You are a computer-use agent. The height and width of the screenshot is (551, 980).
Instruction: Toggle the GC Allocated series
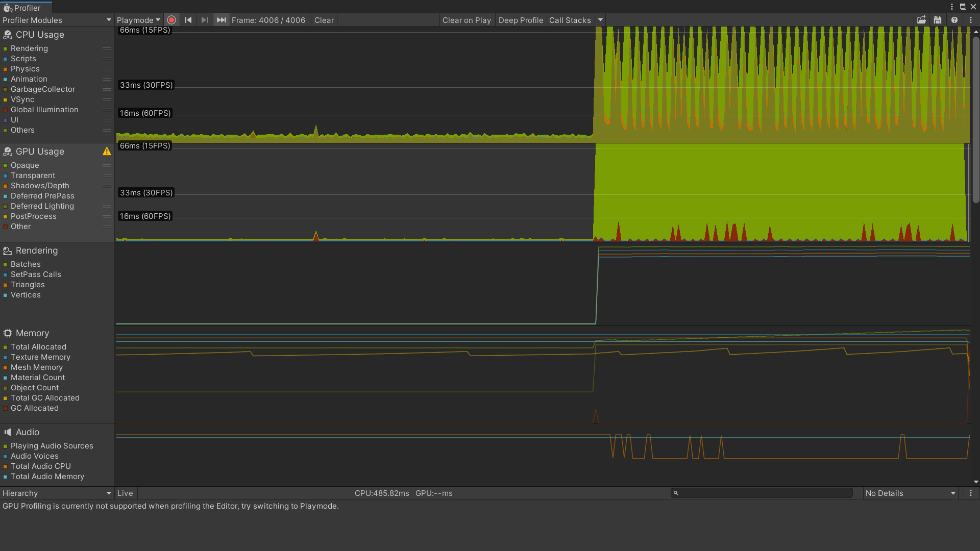pyautogui.click(x=34, y=408)
